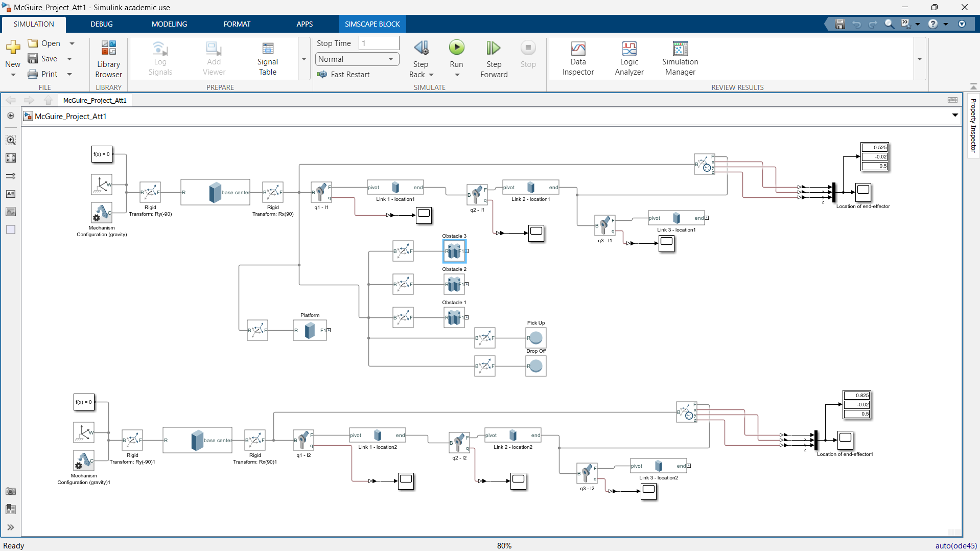Click the Add Viewer icon
This screenshot has height=551, width=980.
(214, 49)
